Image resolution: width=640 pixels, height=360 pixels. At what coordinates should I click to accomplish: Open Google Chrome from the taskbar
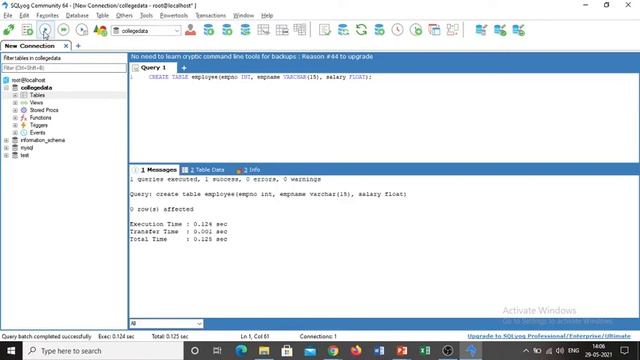pyautogui.click(x=333, y=351)
